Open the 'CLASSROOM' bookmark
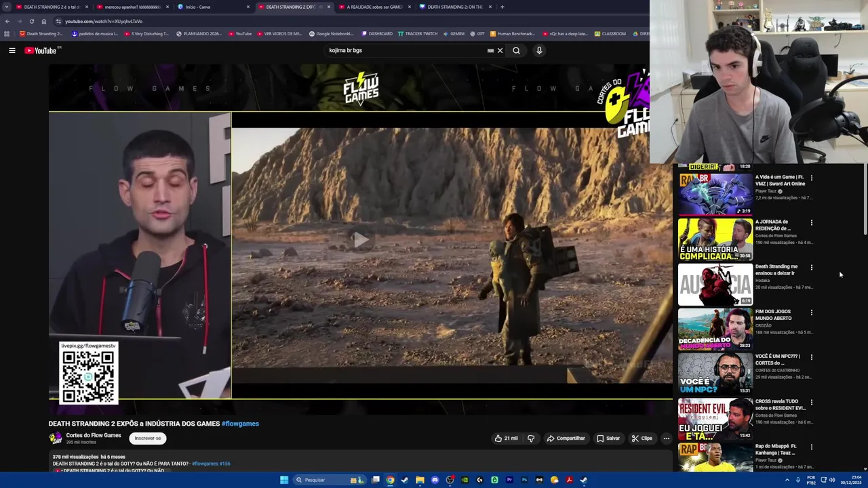868x488 pixels. coord(610,33)
